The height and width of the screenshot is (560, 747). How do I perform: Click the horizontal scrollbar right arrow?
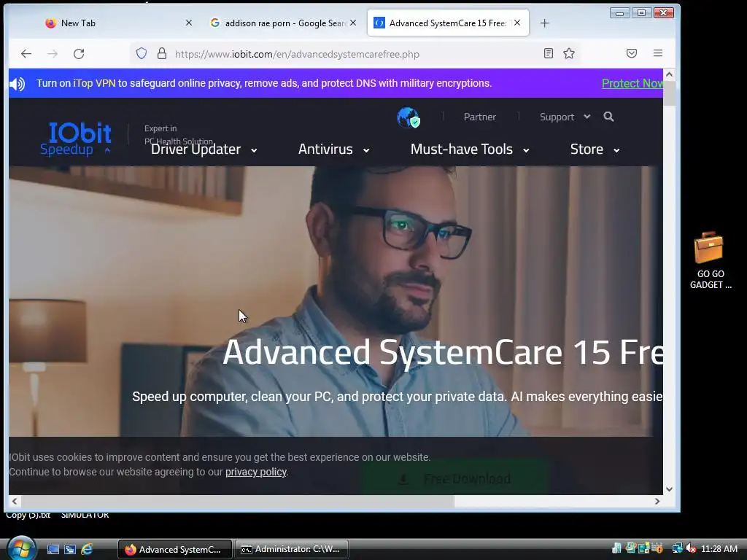coord(657,502)
